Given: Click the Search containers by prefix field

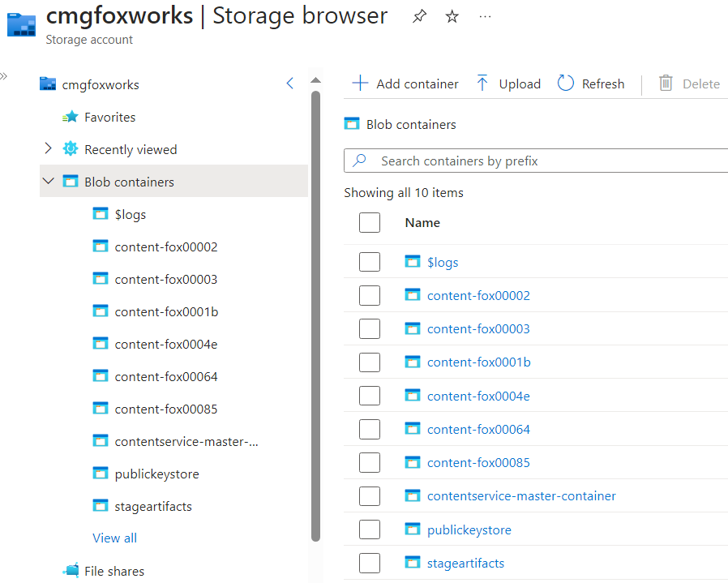Looking at the screenshot, I should coord(536,161).
